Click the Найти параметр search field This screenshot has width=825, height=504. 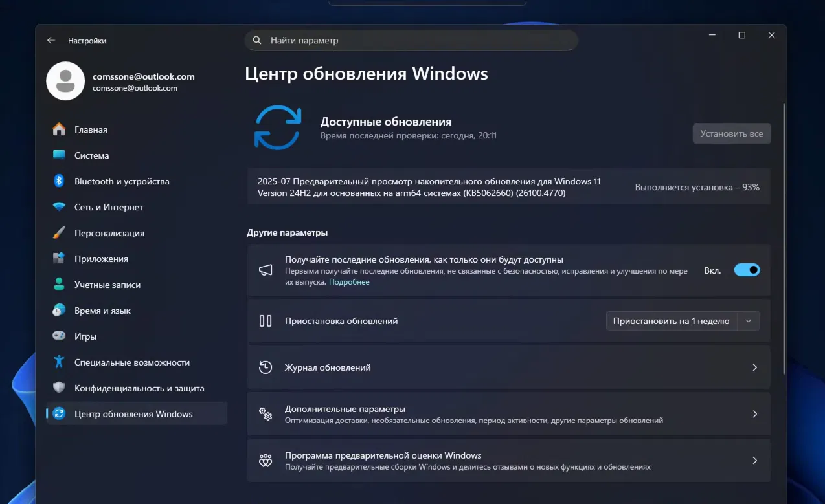[411, 40]
